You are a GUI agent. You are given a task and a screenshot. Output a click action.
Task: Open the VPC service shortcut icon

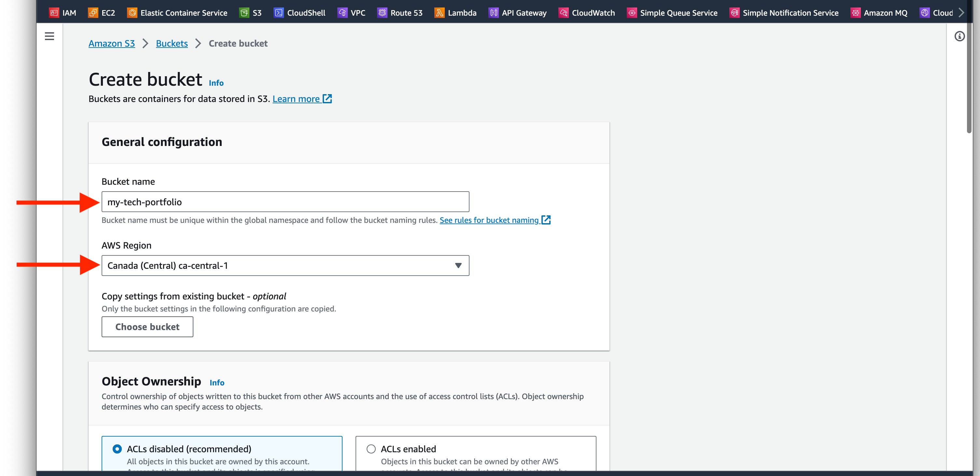(343, 13)
